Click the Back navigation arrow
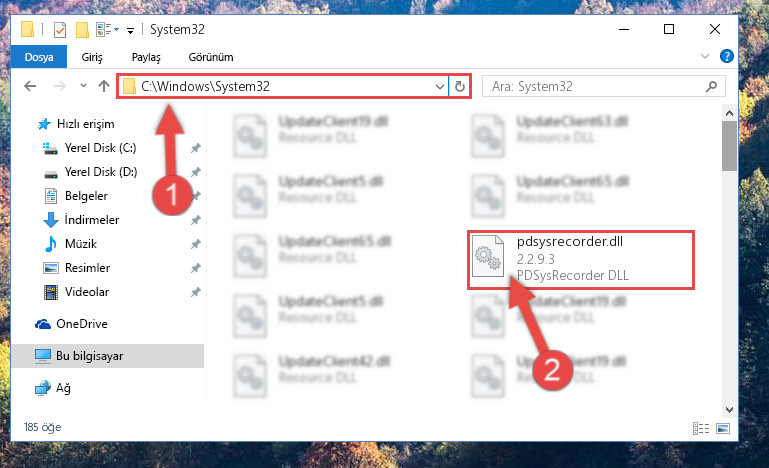This screenshot has height=468, width=769. coord(30,86)
